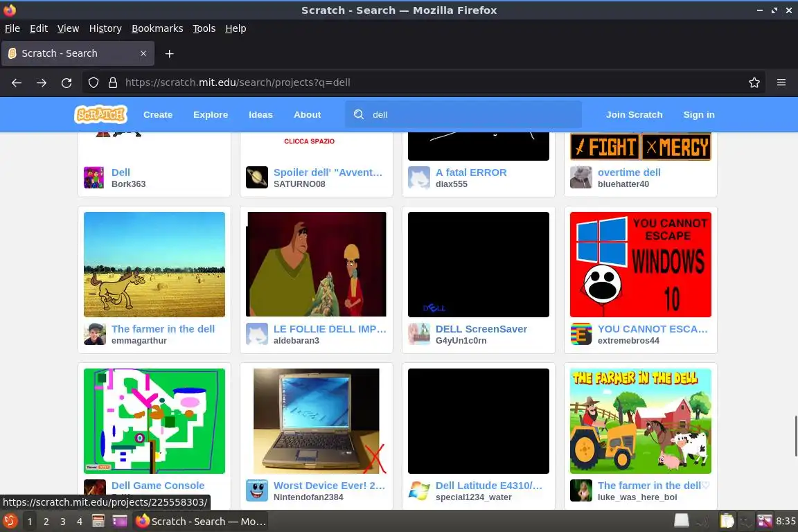The image size is (798, 532).
Task: Open The farmer in the dell horse thumbnail
Action: [x=154, y=264]
